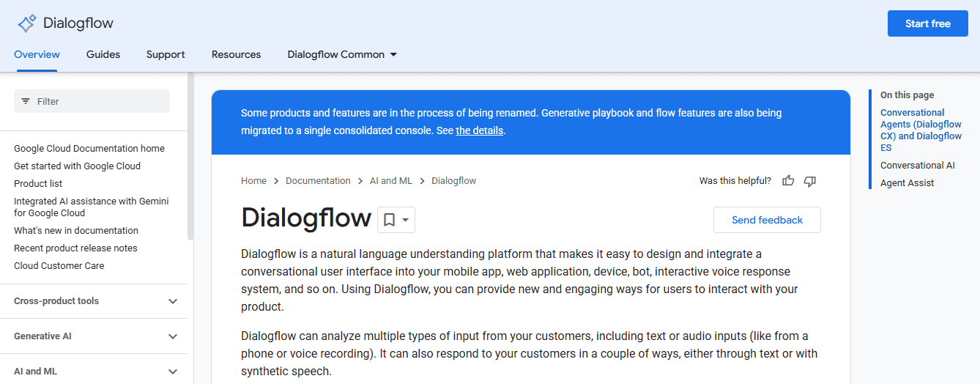Click the Dialogflow logo icon
Image resolution: width=980 pixels, height=384 pixels.
27,23
